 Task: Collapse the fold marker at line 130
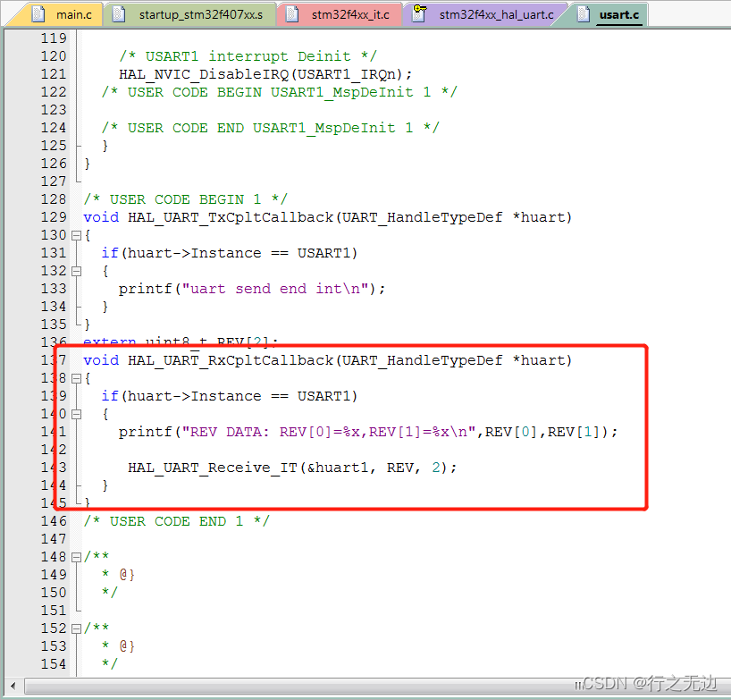tap(77, 235)
